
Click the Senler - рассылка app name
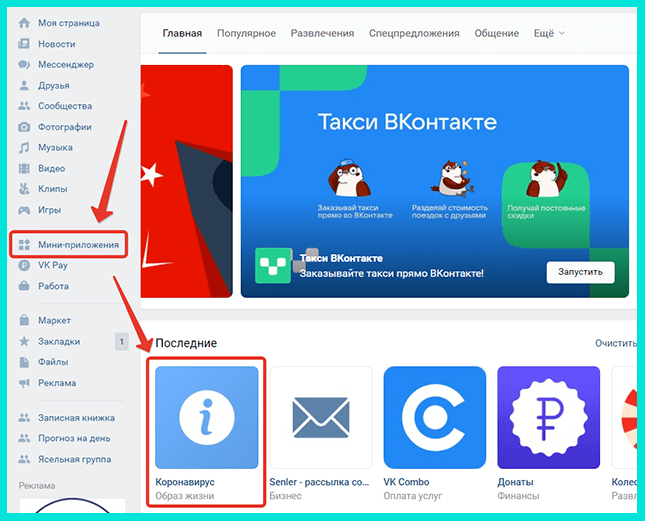(319, 482)
